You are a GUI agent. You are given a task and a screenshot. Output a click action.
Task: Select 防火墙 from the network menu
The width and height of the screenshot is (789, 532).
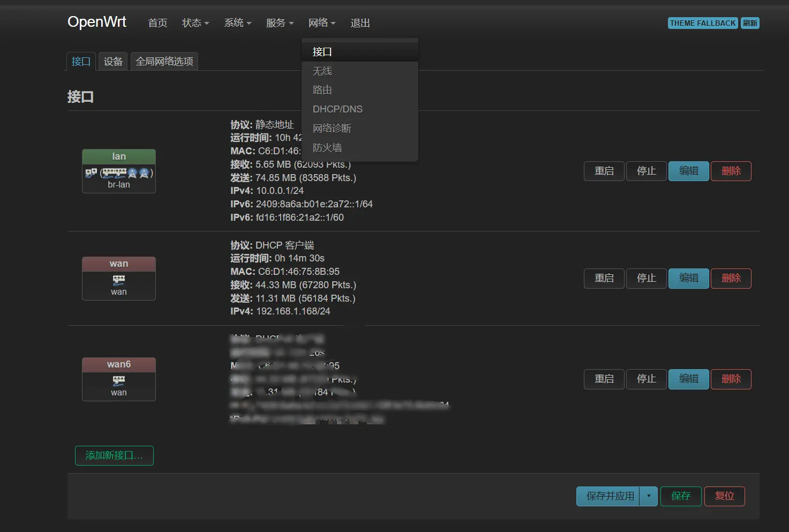click(327, 147)
